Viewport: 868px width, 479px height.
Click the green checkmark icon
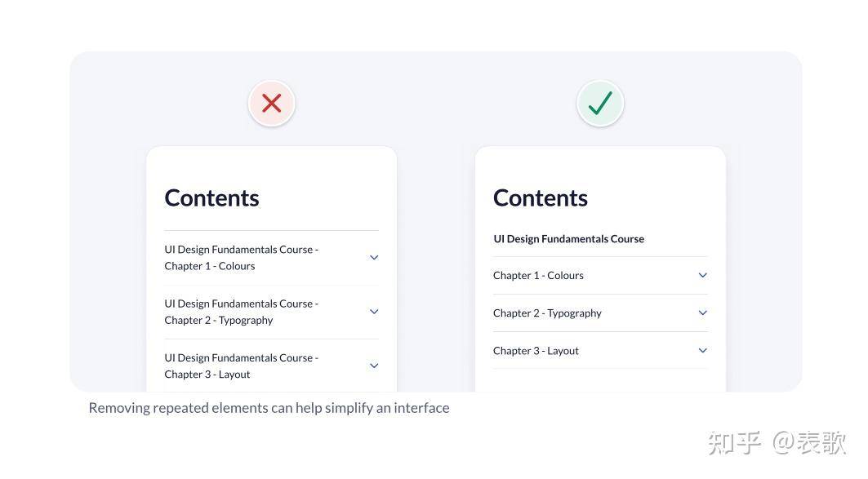tap(601, 104)
